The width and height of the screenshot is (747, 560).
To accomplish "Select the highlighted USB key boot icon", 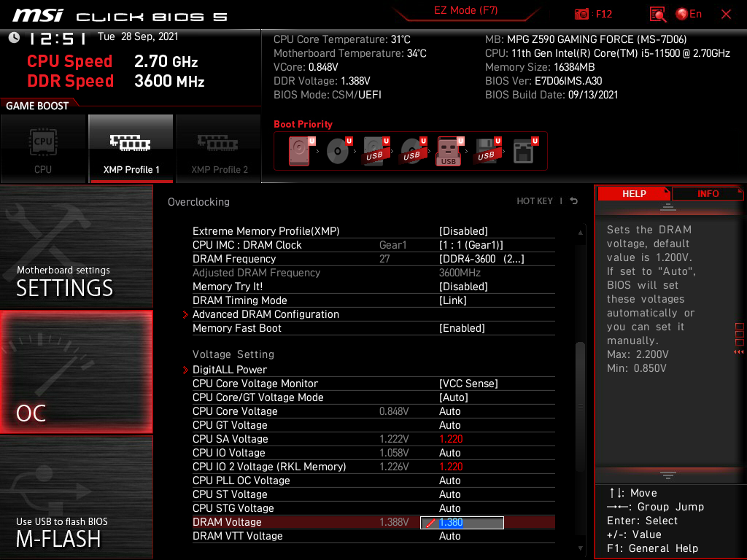I will coord(449,151).
